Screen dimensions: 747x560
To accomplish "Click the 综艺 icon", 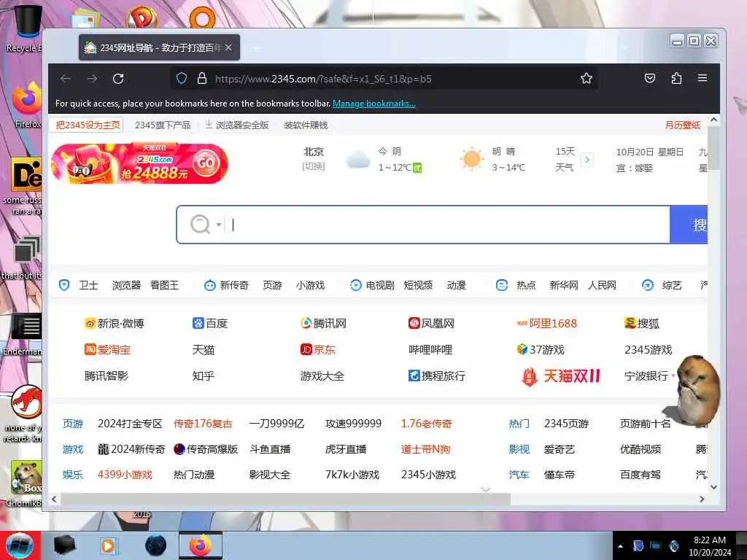I will 648,285.
